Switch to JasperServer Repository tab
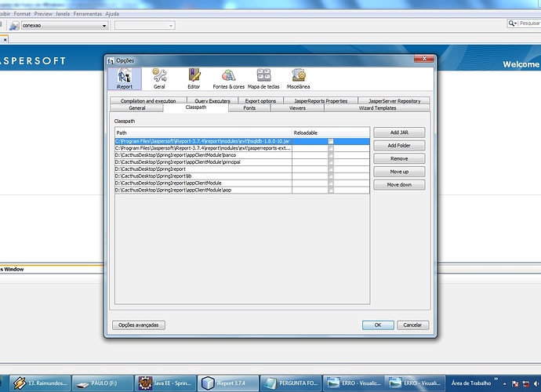This screenshot has width=541, height=392. (394, 101)
